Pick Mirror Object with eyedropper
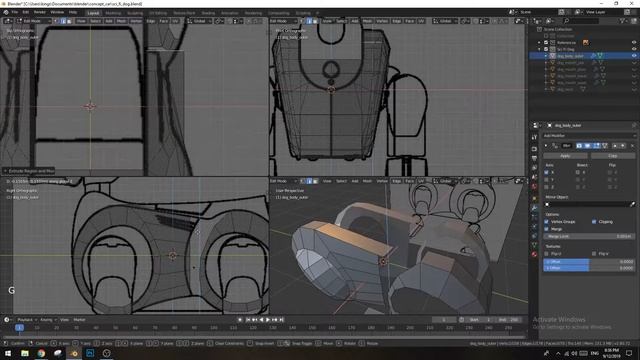 (633, 204)
